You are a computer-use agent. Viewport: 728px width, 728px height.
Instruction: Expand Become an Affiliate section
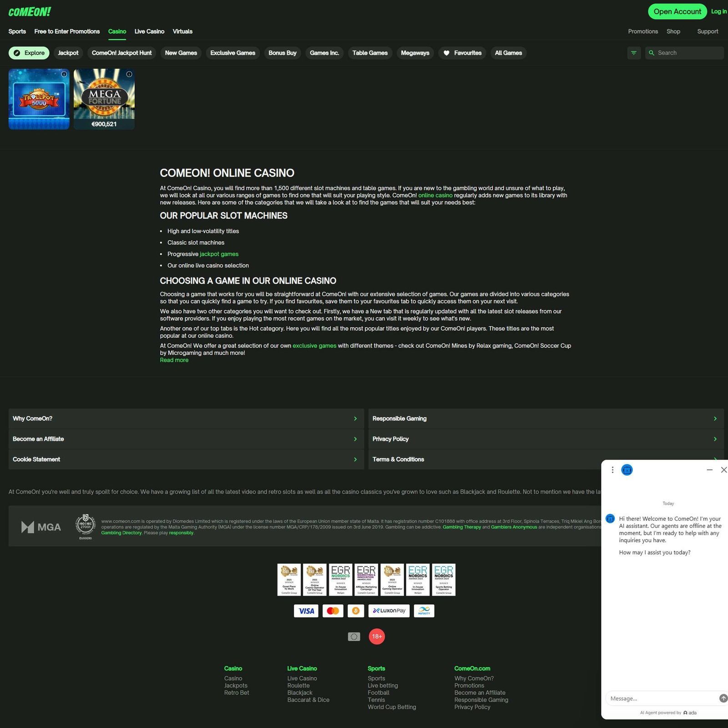pos(186,439)
